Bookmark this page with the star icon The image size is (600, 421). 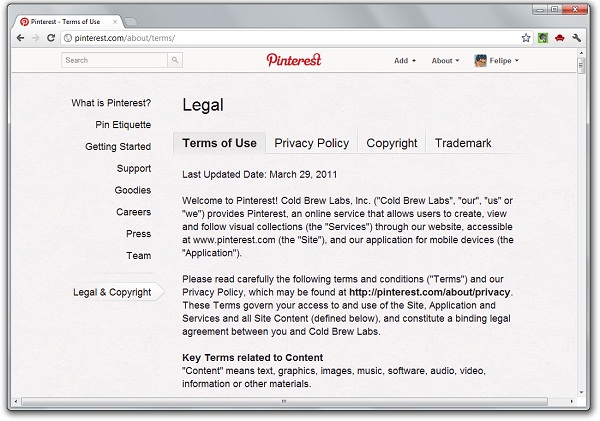(525, 38)
